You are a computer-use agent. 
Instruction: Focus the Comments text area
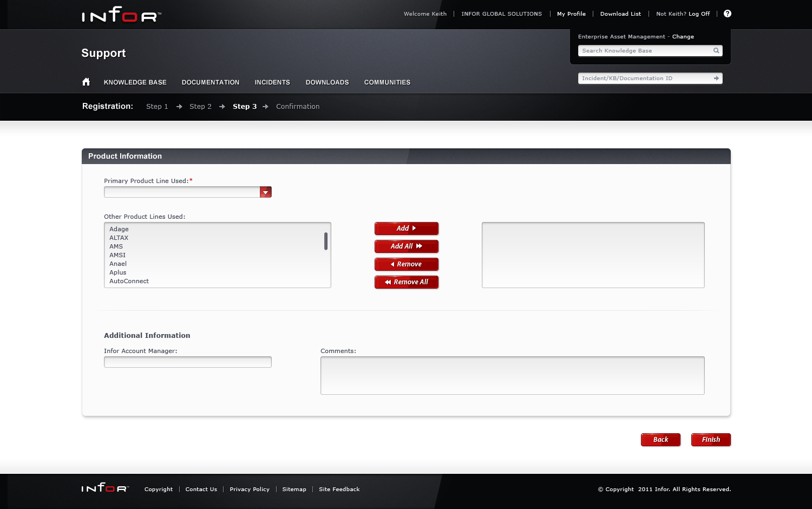[x=513, y=375]
